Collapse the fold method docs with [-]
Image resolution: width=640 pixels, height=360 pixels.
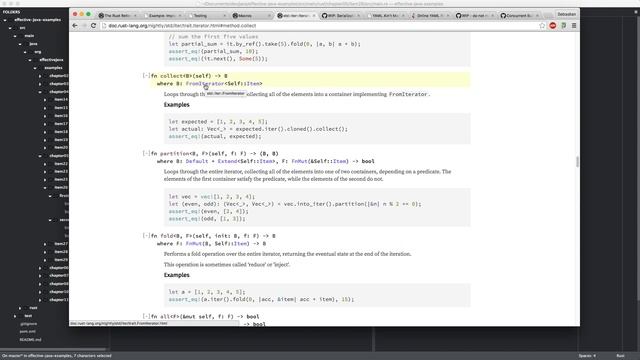click(146, 236)
